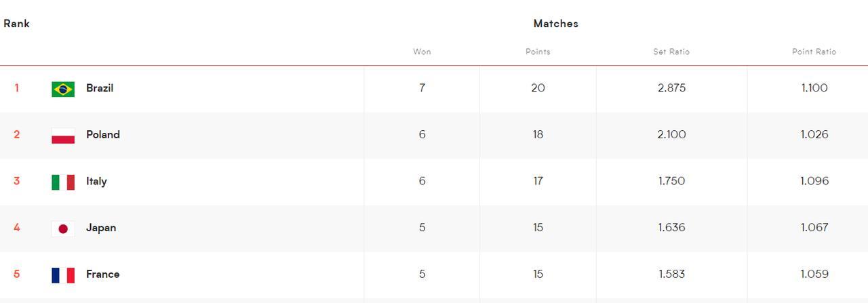The image size is (868, 303).
Task: Sort by the Set Ratio header
Action: tap(671, 52)
